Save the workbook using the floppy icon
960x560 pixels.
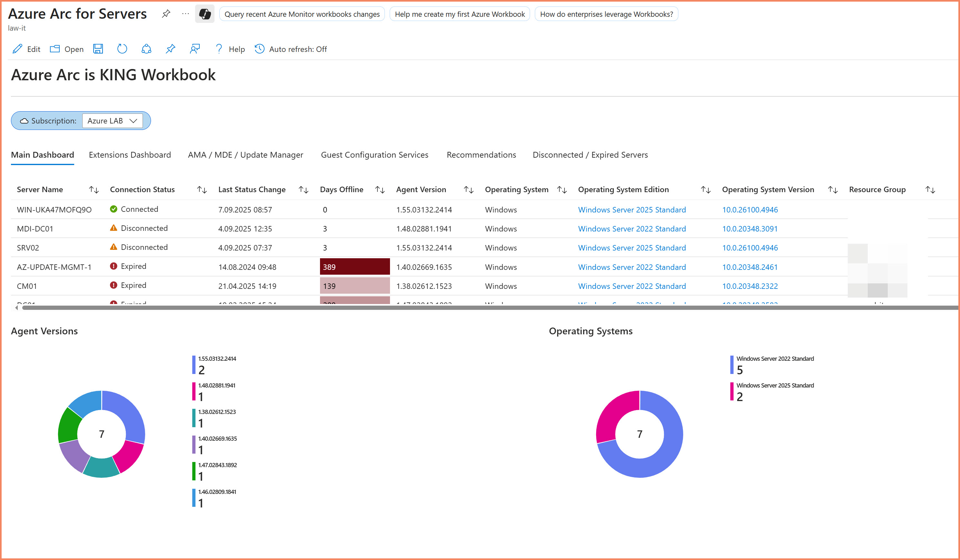pyautogui.click(x=98, y=49)
